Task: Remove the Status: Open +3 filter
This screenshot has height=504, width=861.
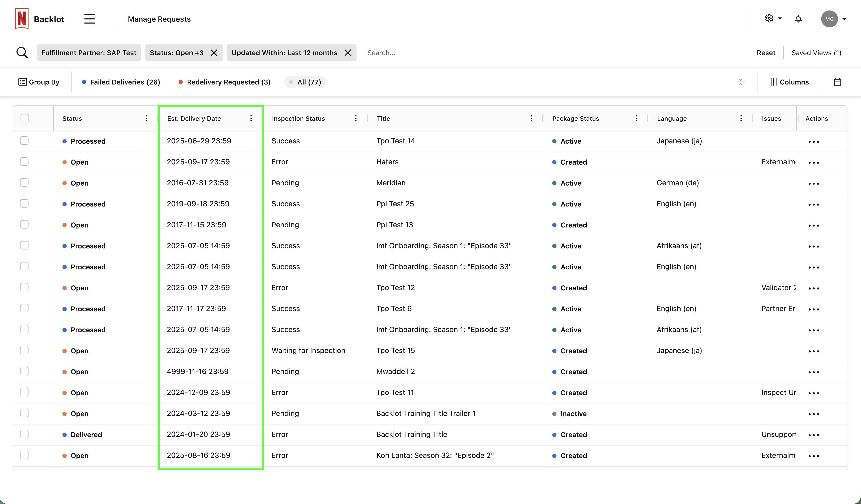Action: click(x=214, y=53)
